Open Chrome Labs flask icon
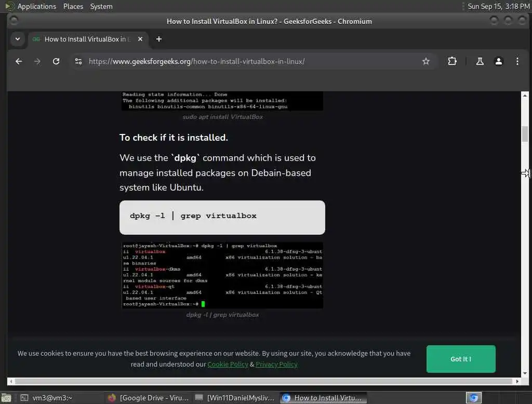Screen dimensions: 532x404 pyautogui.click(x=480, y=61)
